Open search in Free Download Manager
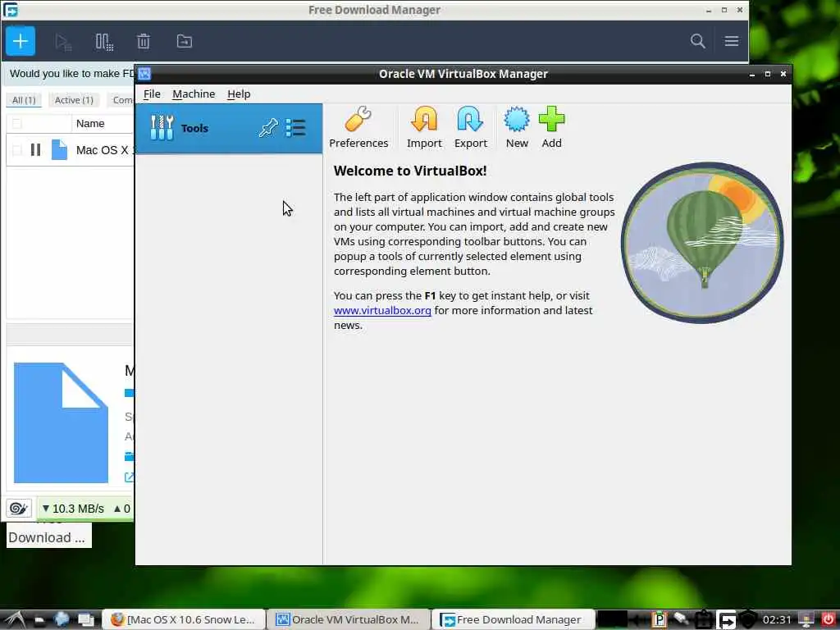The height and width of the screenshot is (630, 840). pos(697,41)
